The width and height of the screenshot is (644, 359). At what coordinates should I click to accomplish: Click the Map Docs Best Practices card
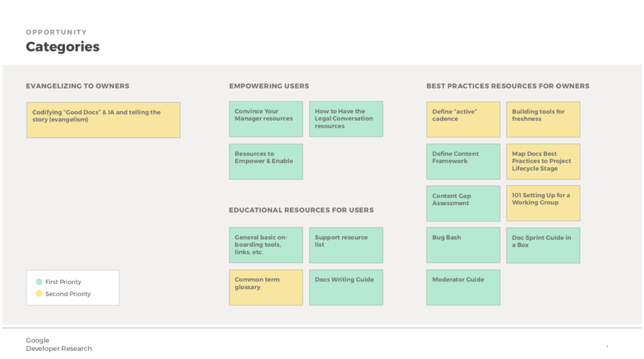pyautogui.click(x=543, y=162)
